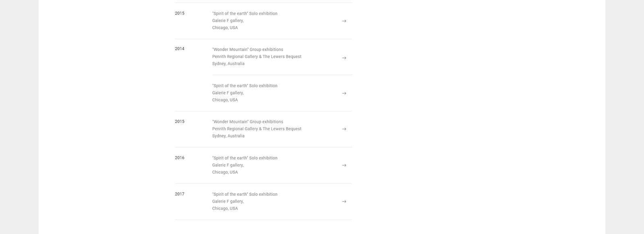The width and height of the screenshot is (644, 234).
Task: Click the 2015 year label beside Wonder Mountain
Action: (x=180, y=121)
